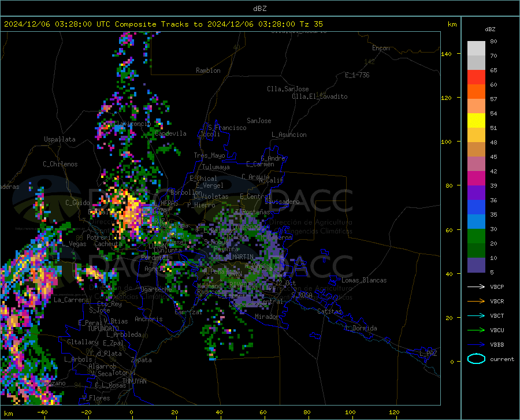Click the S_Francisco map label

(x=227, y=128)
